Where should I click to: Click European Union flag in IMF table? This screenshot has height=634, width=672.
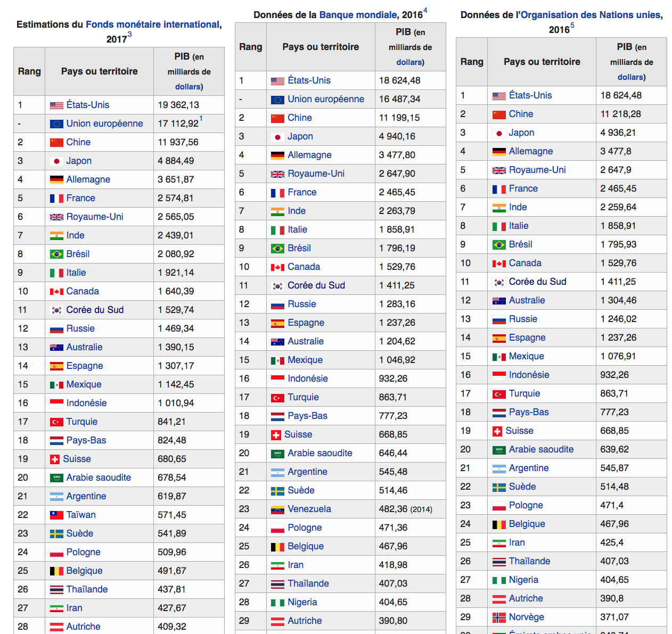(x=56, y=124)
